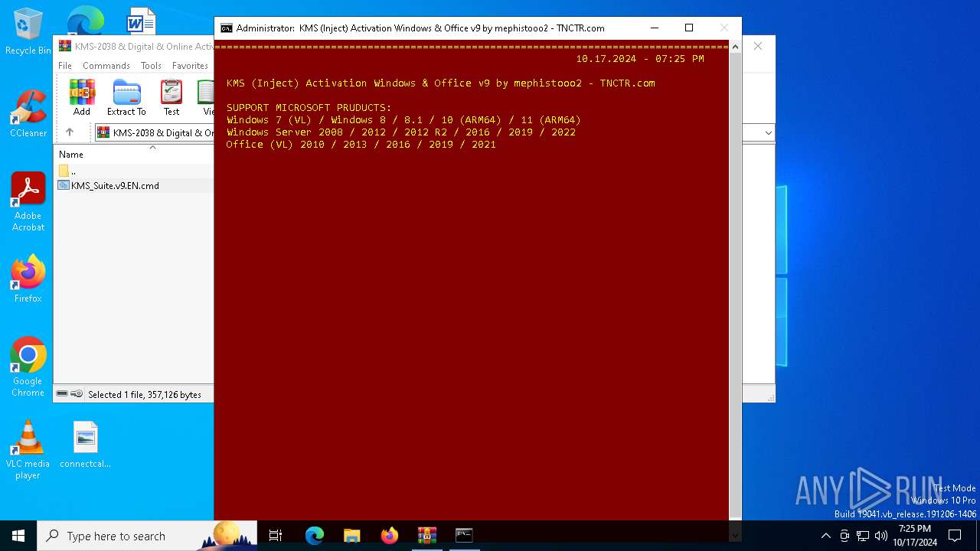Open the clock and date flyout
Screen dimensions: 980x551
point(915,536)
